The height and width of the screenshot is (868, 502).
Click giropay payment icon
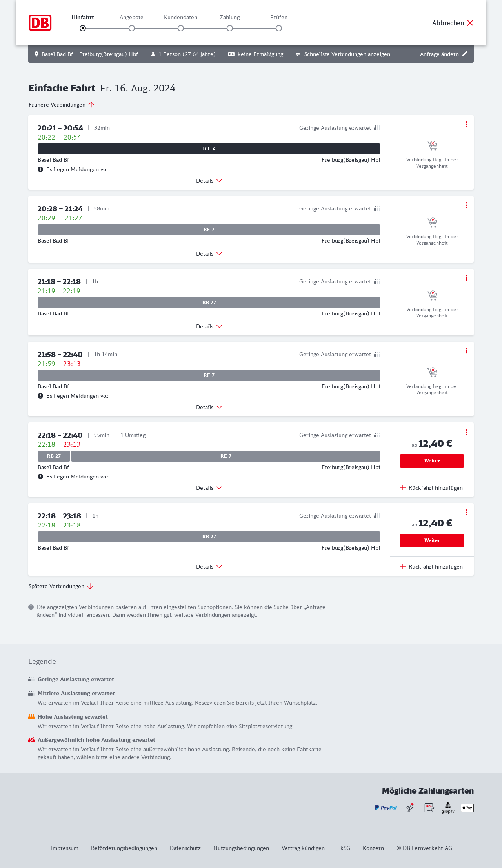click(x=448, y=808)
